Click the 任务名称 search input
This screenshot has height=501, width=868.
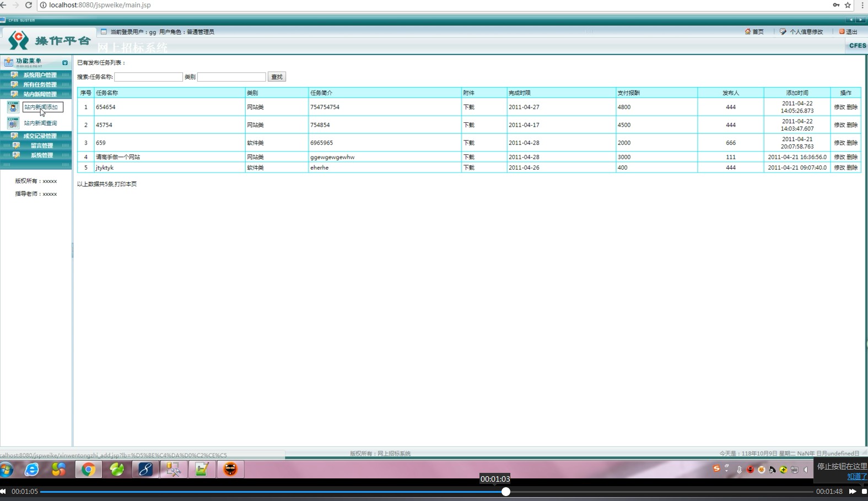(x=148, y=77)
